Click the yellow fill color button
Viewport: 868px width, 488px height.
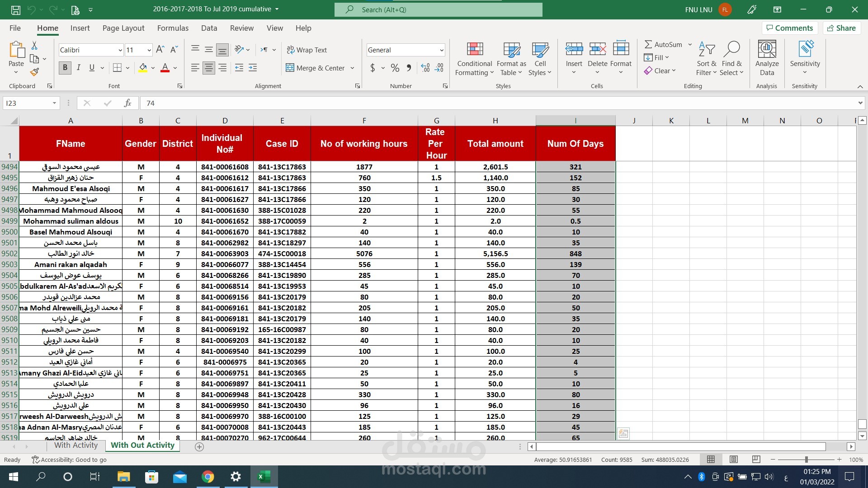point(143,68)
